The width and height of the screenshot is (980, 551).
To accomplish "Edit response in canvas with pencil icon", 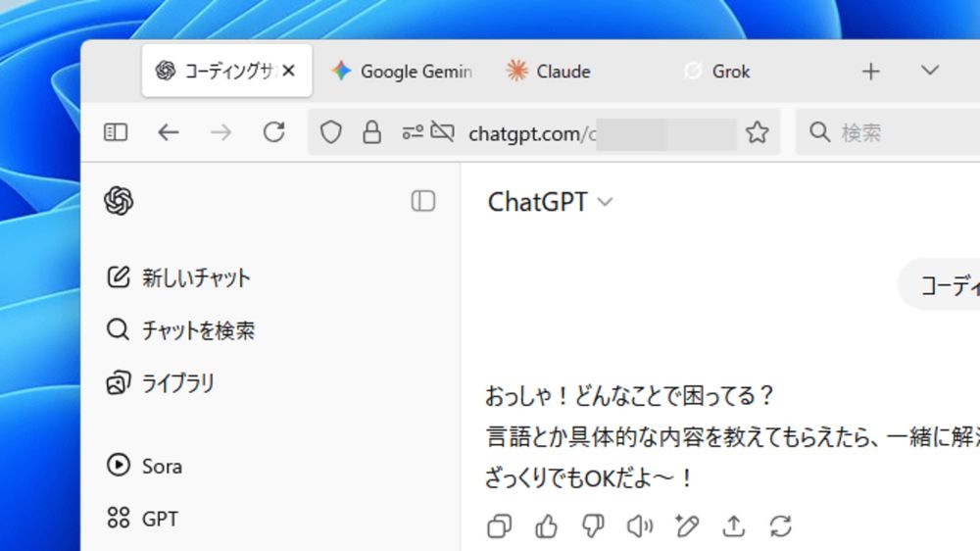I will pyautogui.click(x=687, y=526).
